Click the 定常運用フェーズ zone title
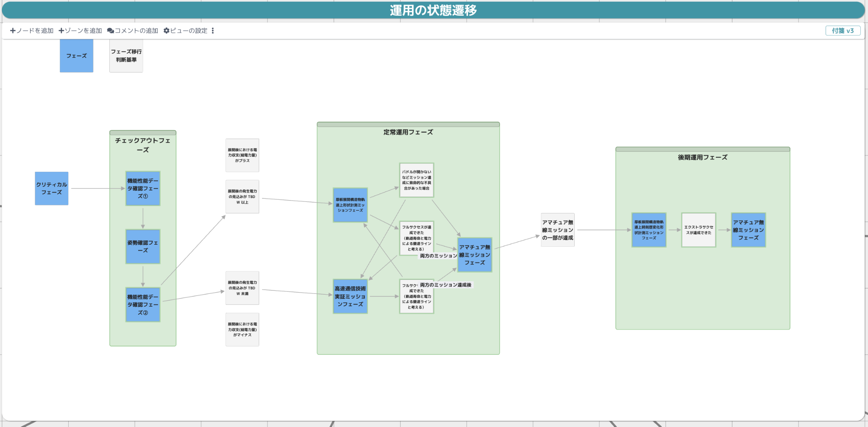This screenshot has height=427, width=868. (408, 132)
